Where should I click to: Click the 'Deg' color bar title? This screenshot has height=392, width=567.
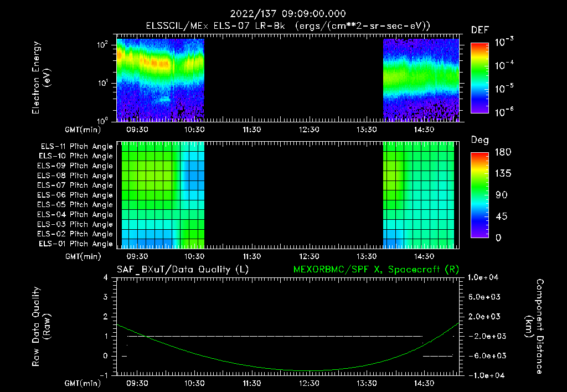click(x=480, y=140)
